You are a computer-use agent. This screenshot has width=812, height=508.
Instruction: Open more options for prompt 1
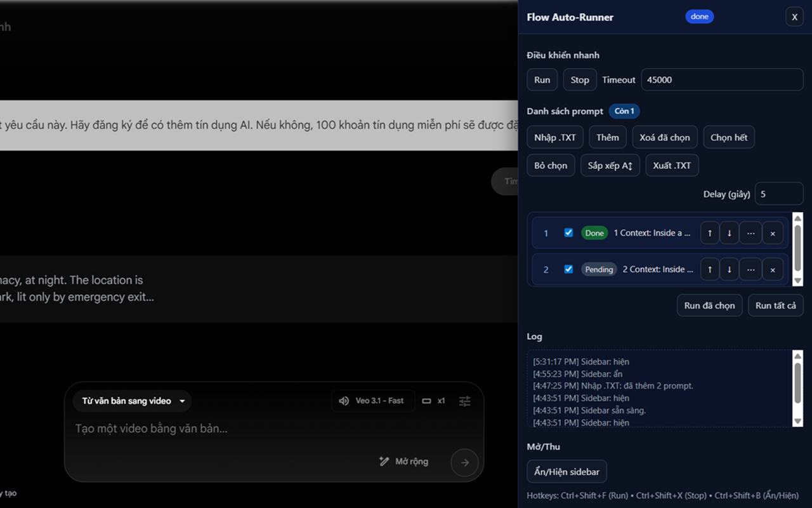tap(750, 233)
